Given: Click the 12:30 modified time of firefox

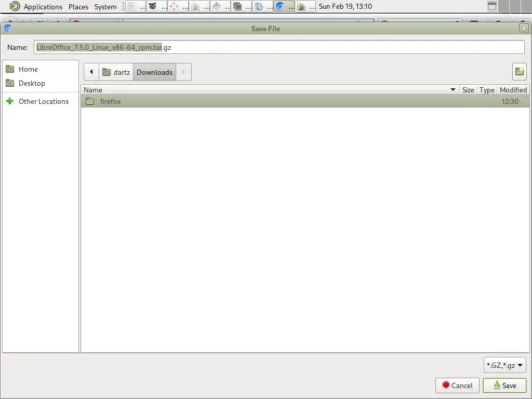Looking at the screenshot, I should [x=510, y=101].
